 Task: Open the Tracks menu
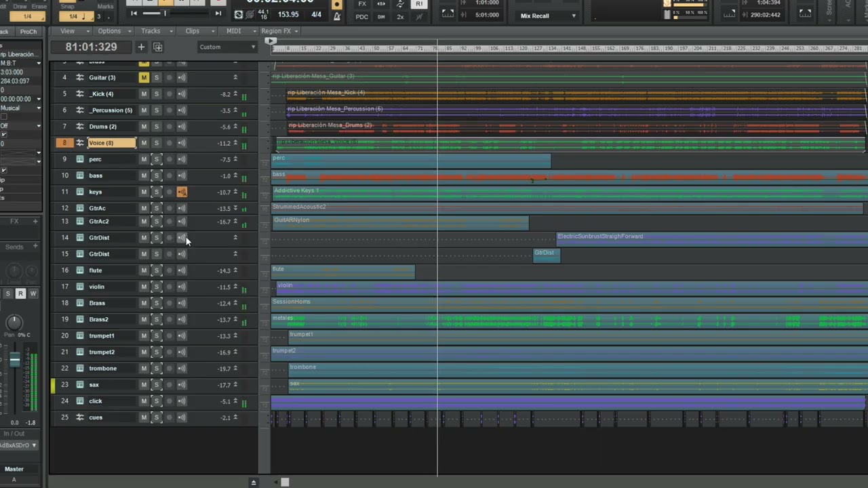point(153,31)
